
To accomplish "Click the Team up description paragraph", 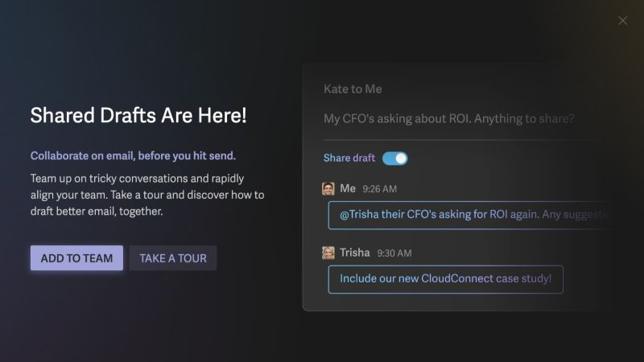I will [x=147, y=195].
